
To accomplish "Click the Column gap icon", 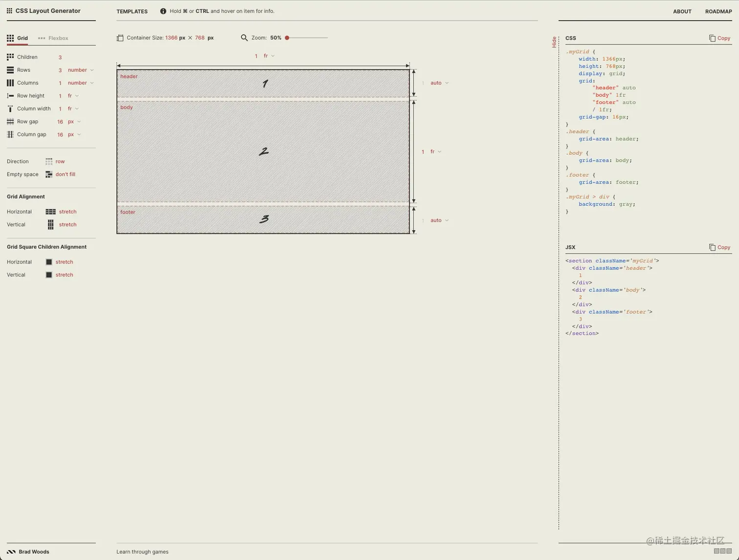I will (x=10, y=134).
